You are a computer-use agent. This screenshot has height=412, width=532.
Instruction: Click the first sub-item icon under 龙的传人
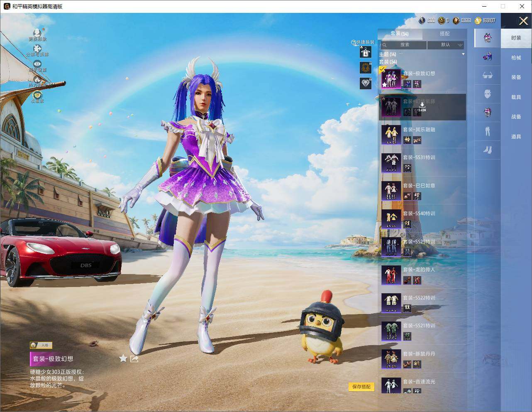point(408,280)
